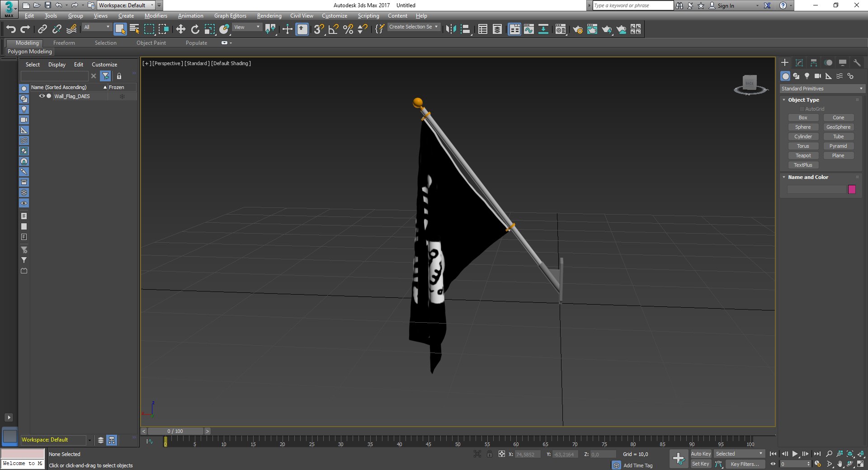Open the Standard Primitives dropdown
The image size is (868, 470).
click(x=822, y=89)
